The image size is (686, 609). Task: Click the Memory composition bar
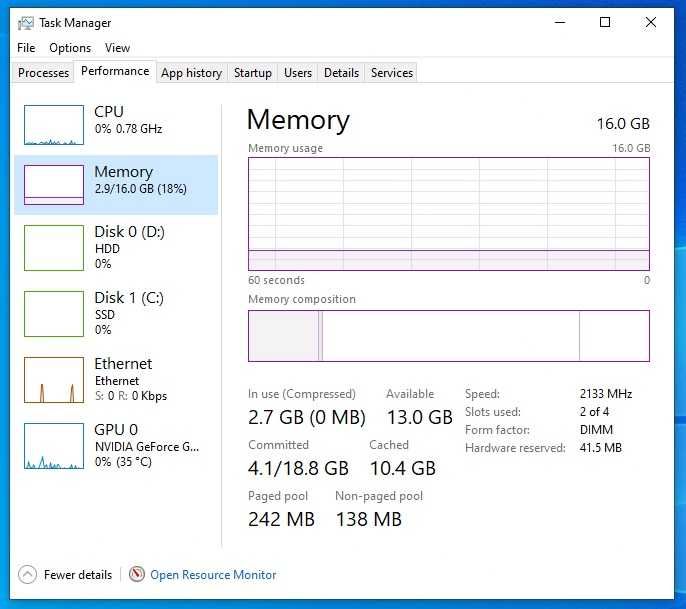[x=449, y=335]
